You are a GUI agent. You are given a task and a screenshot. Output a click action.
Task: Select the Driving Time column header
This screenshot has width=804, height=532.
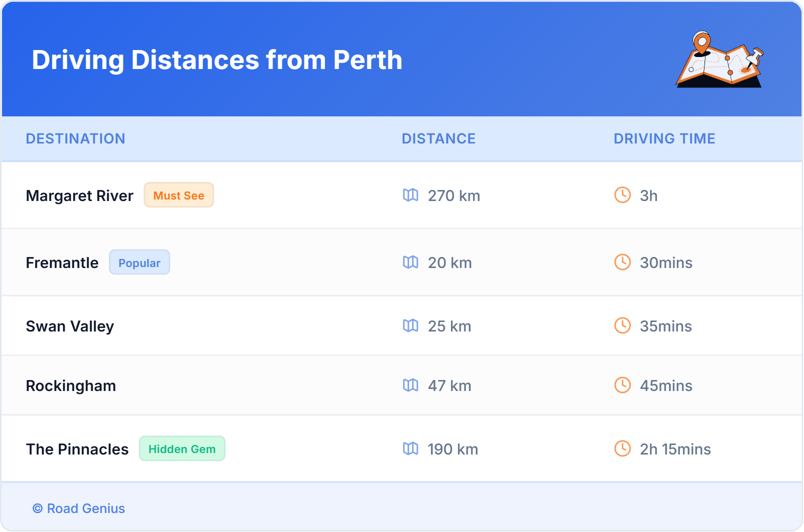(x=664, y=138)
